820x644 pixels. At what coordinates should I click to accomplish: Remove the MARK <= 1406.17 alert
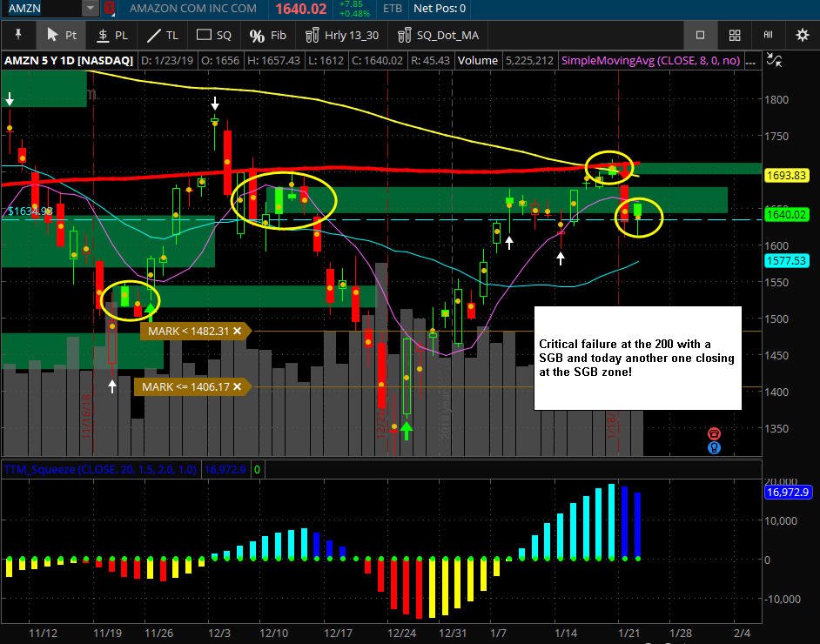coord(238,386)
